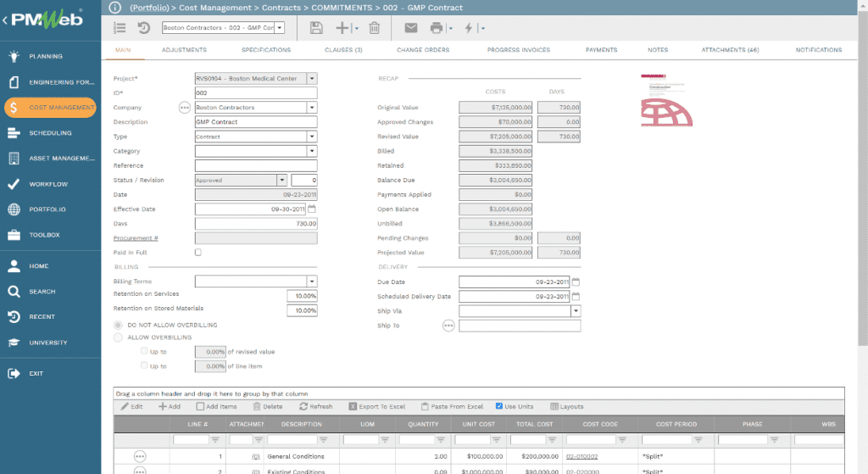Open cost code link 02-010002
Image resolution: width=868 pixels, height=474 pixels.
(581, 457)
